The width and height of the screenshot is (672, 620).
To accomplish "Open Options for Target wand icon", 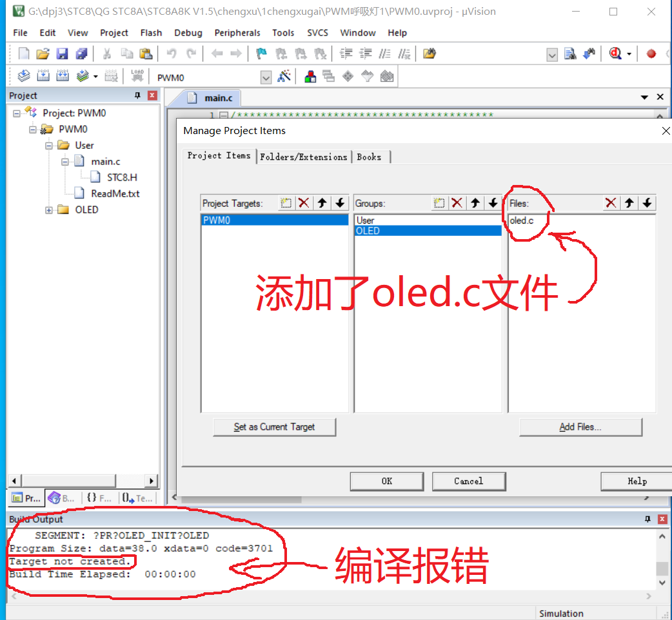I will point(284,77).
